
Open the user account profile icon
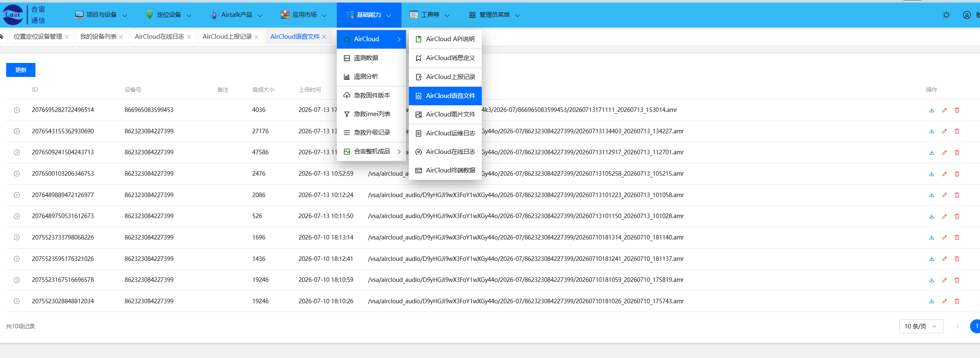[x=967, y=15]
